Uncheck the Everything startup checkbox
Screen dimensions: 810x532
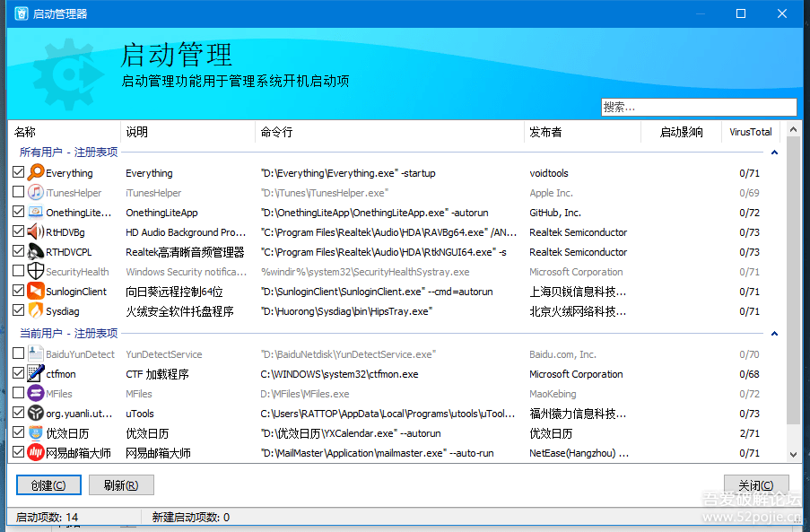tap(19, 173)
